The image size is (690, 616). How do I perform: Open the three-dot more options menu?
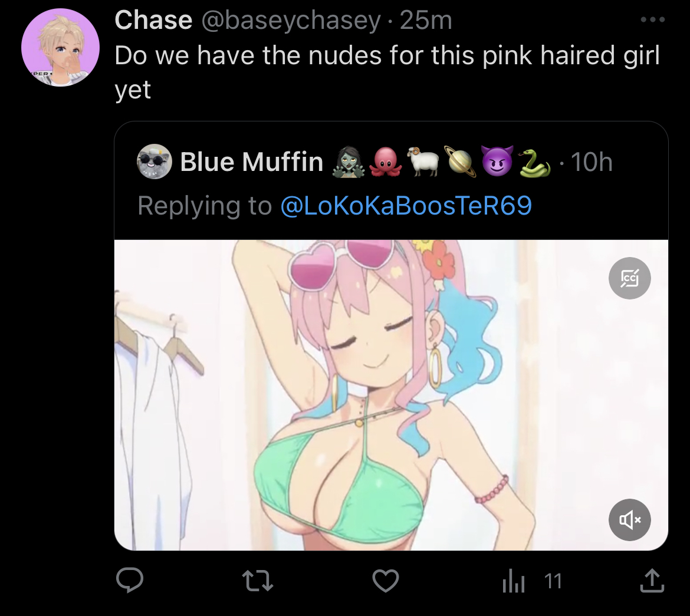coord(653,19)
